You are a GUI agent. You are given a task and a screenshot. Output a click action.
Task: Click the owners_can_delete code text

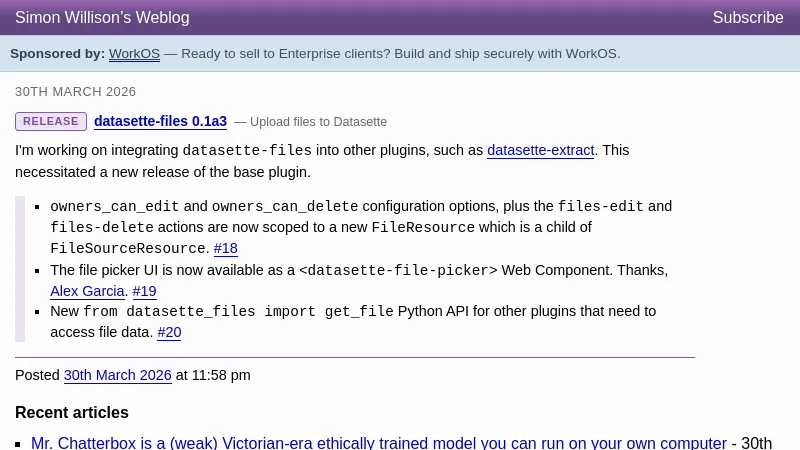click(285, 207)
